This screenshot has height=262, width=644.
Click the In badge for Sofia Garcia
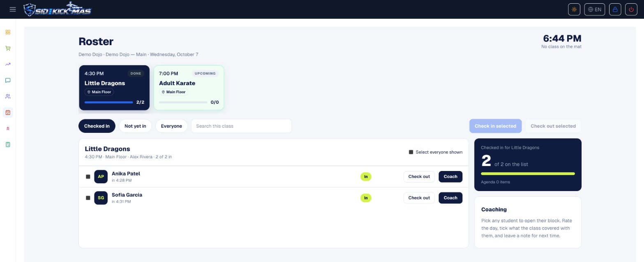[366, 198]
